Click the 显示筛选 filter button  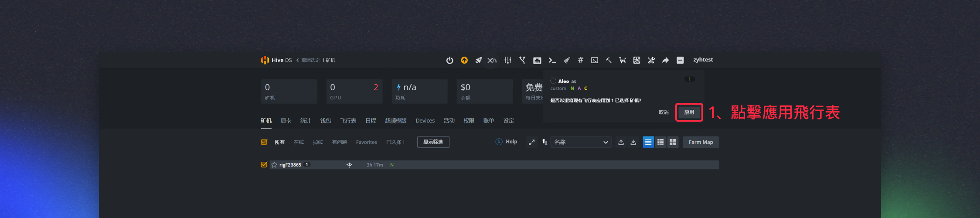pyautogui.click(x=433, y=142)
